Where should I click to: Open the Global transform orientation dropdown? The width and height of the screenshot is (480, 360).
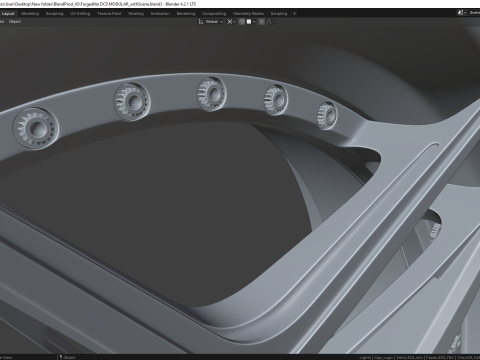click(x=211, y=22)
